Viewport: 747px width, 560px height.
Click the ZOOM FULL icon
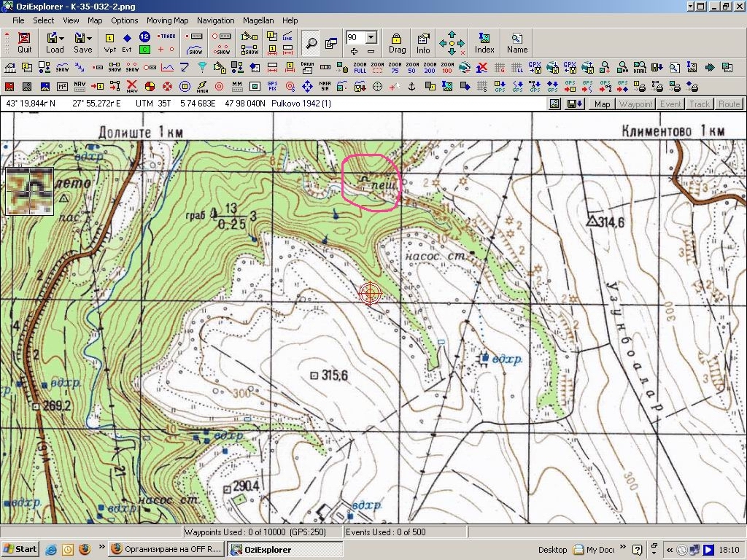pos(360,68)
